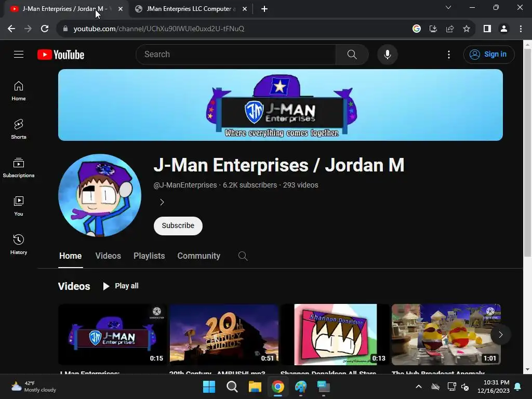Share this page using the share icon
Image resolution: width=532 pixels, height=399 pixels.
pyautogui.click(x=450, y=29)
